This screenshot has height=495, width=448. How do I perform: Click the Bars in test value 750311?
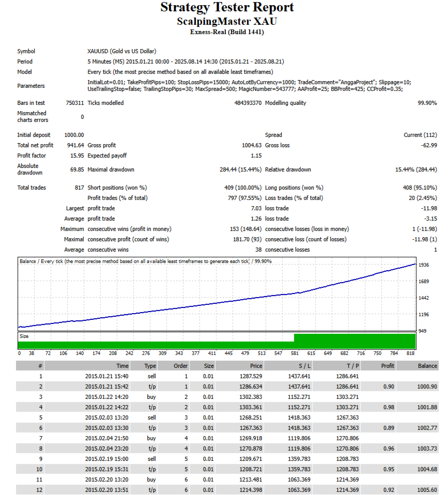coord(75,103)
